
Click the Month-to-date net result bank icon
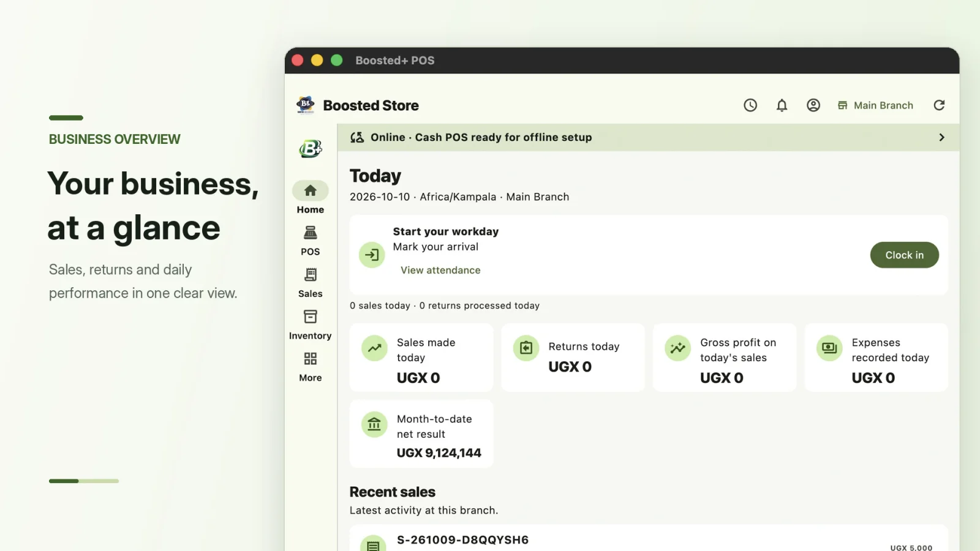[x=374, y=424]
